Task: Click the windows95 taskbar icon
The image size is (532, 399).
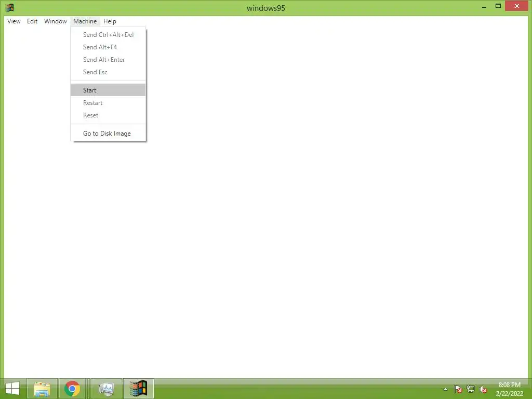Action: click(x=138, y=389)
